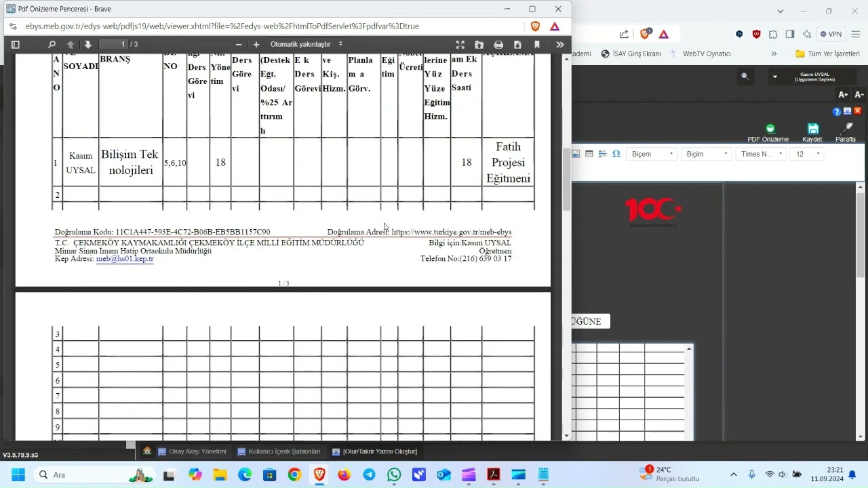Click the PDF page number field

coord(113,45)
